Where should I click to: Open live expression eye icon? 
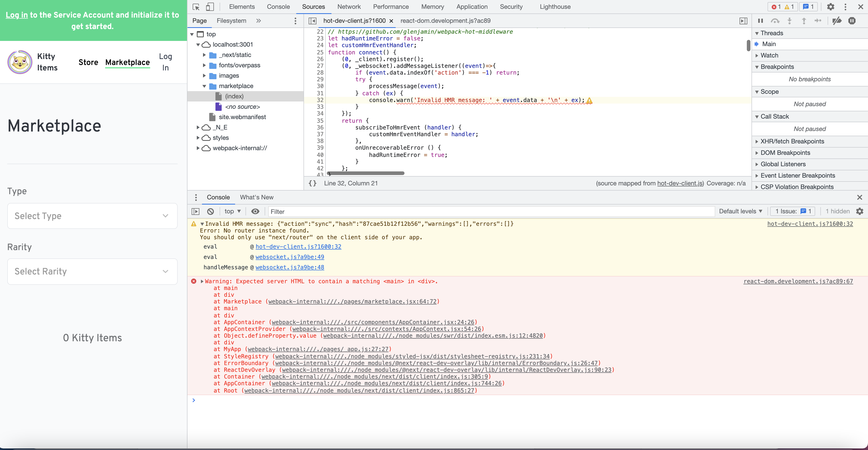coord(255,212)
